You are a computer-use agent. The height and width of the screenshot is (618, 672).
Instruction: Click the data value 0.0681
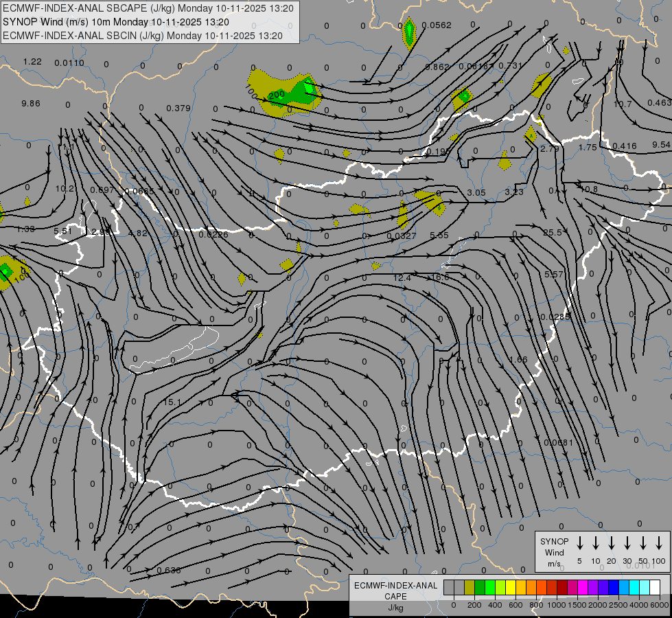[558, 442]
